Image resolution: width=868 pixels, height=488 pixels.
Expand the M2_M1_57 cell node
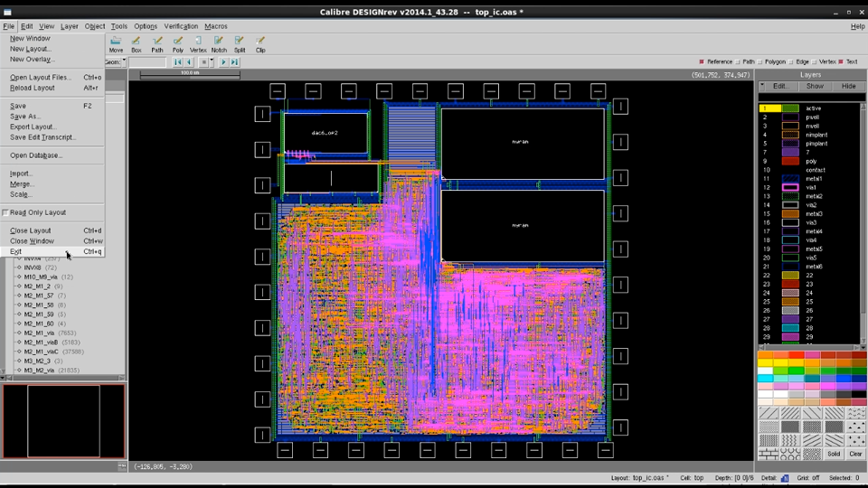point(19,296)
